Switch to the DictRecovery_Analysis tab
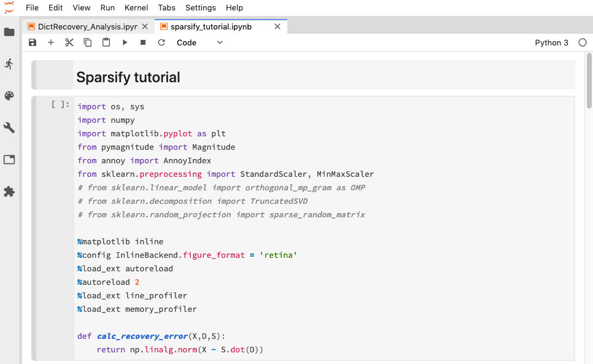 83,26
